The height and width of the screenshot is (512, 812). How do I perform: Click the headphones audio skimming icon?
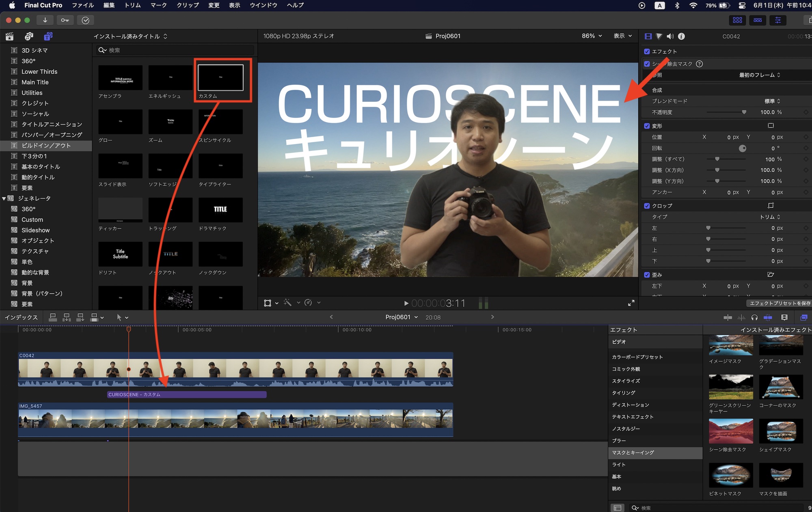click(754, 317)
